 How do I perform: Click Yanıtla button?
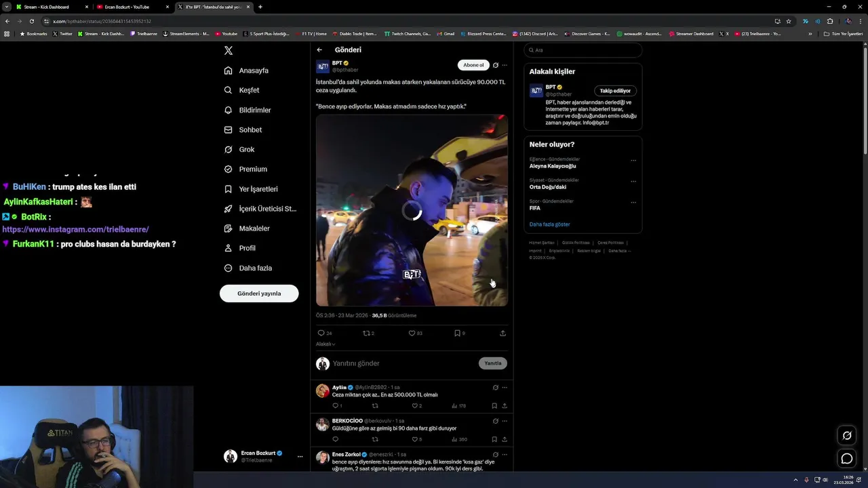[x=493, y=363]
